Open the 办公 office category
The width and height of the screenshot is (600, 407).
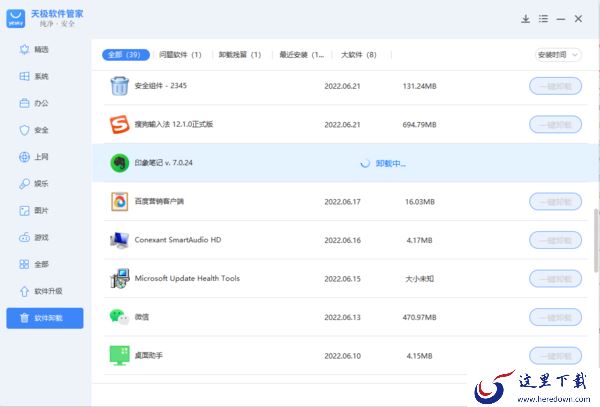point(34,103)
